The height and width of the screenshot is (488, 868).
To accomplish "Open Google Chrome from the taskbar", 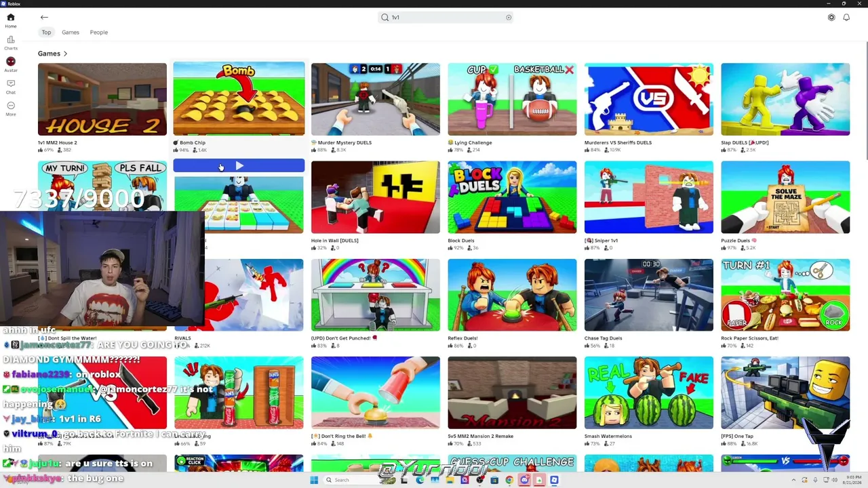I will [x=509, y=480].
